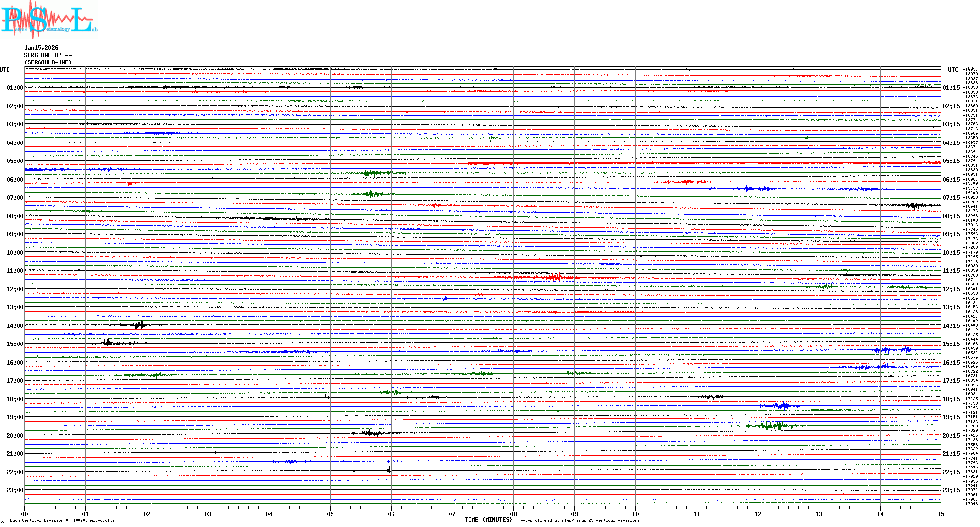Screen dimensions: 980x527
Task: Select the 18:15 time marker on right
Action: click(951, 399)
